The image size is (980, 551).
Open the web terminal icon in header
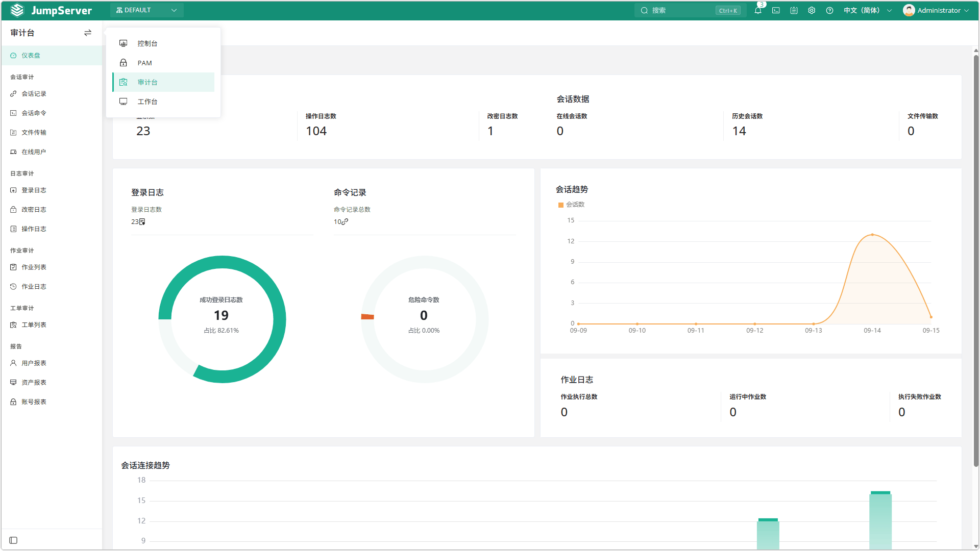tap(776, 10)
